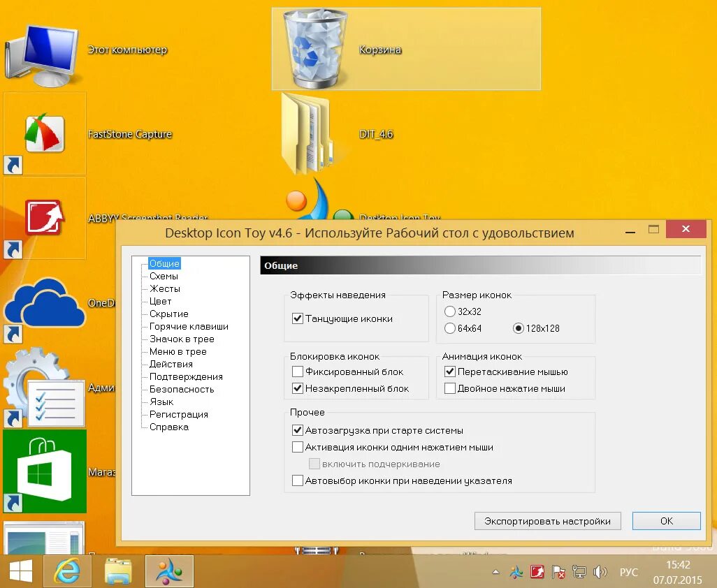The height and width of the screenshot is (588, 717).
Task: Click ABBYY Screenshot Reader tray icon
Action: [537, 571]
